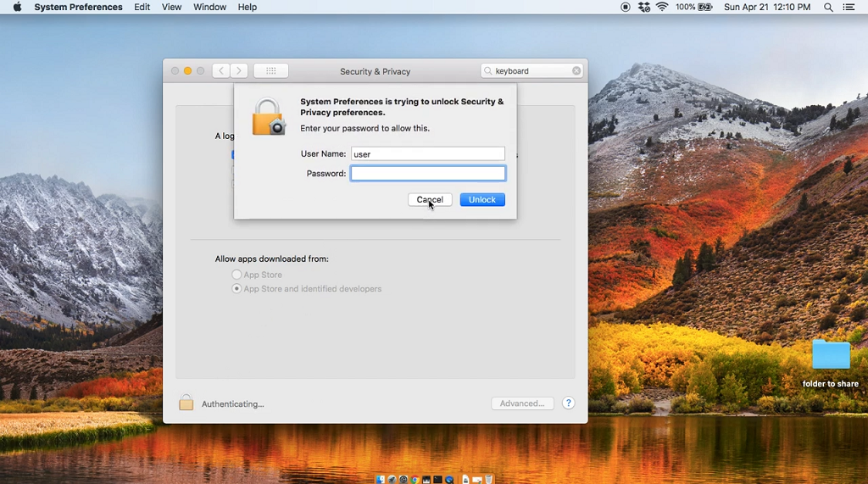Click the battery status icon
868x484 pixels.
coord(705,7)
